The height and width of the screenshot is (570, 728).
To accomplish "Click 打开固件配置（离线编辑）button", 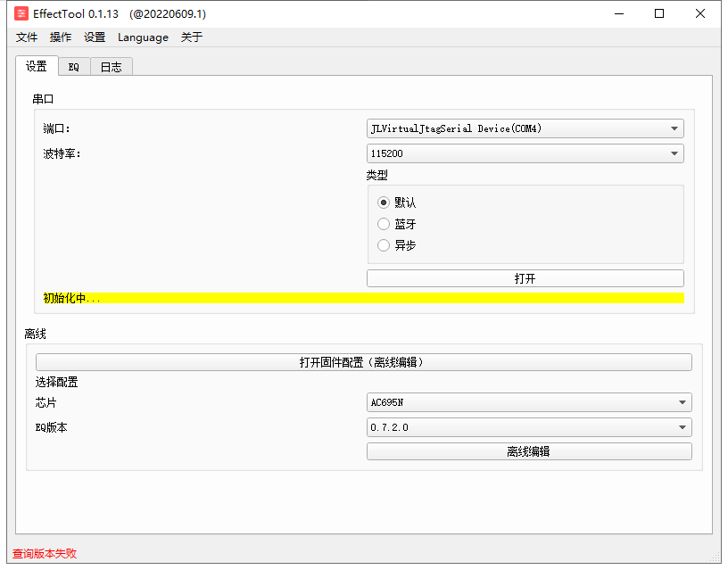I will [363, 362].
